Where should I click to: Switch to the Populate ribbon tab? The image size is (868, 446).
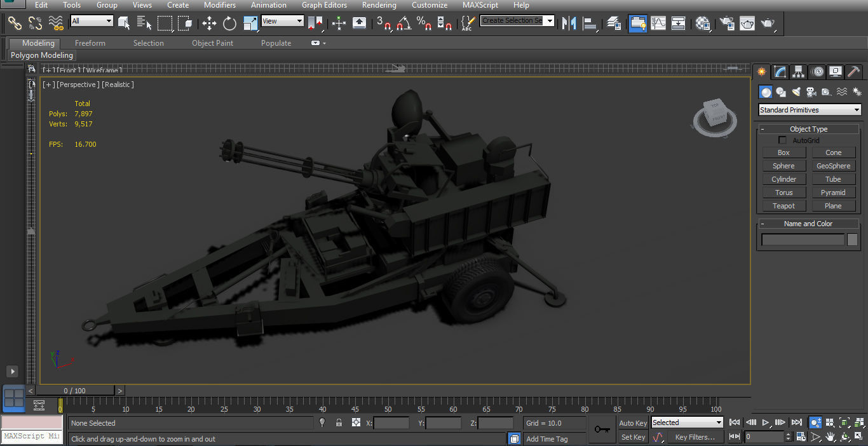point(276,43)
